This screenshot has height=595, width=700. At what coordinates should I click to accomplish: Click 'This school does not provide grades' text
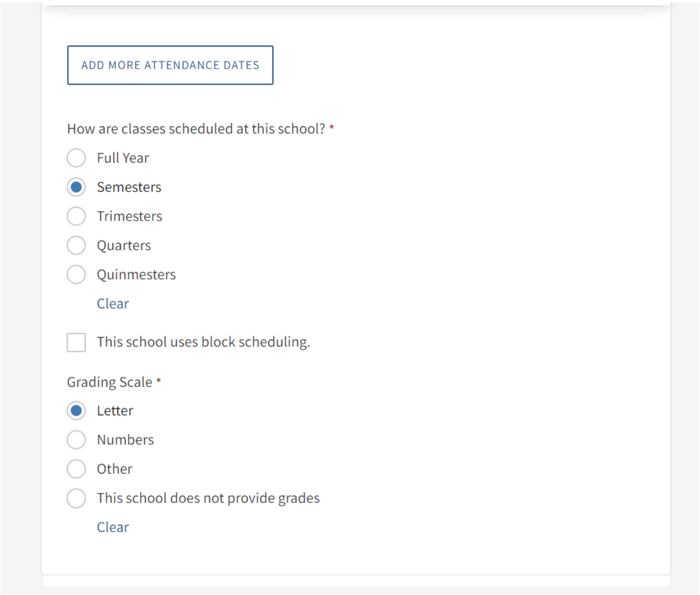[x=208, y=498]
